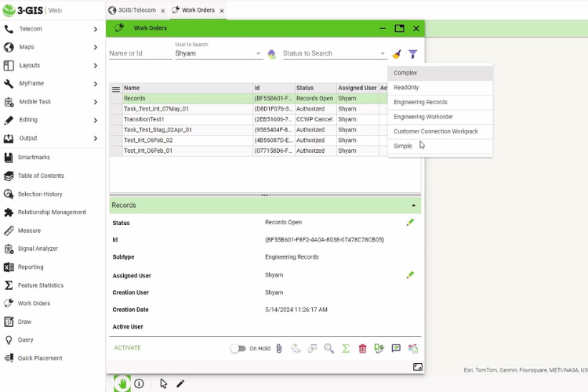
Task: Select the Task_Test_Stag_02Apr_01 row
Action: coord(249,130)
